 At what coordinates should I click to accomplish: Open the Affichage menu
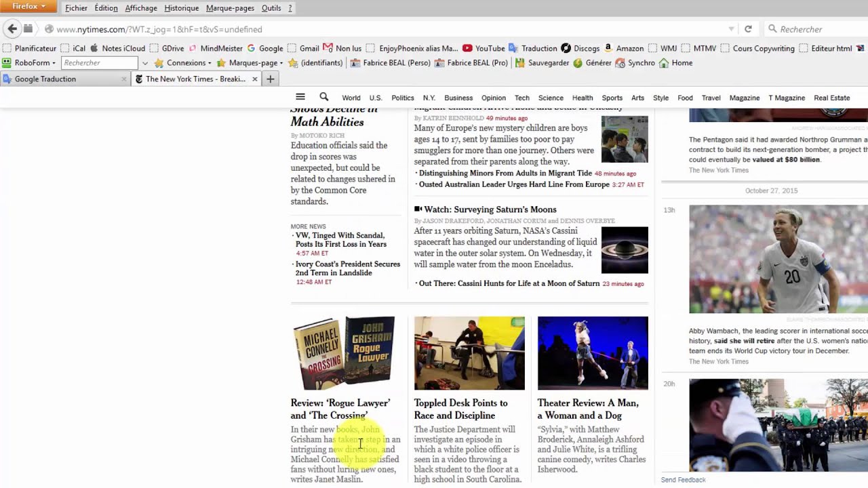141,8
